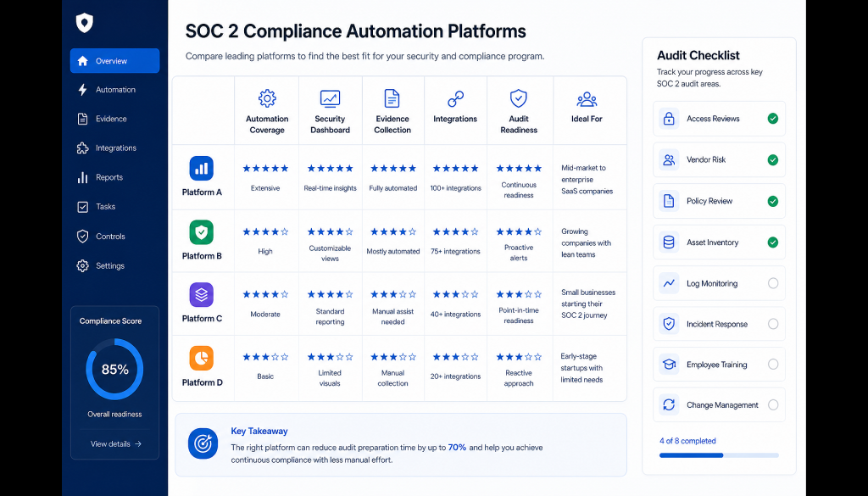Click the 'Manual assist needed' cell
The image size is (868, 496).
tap(393, 316)
